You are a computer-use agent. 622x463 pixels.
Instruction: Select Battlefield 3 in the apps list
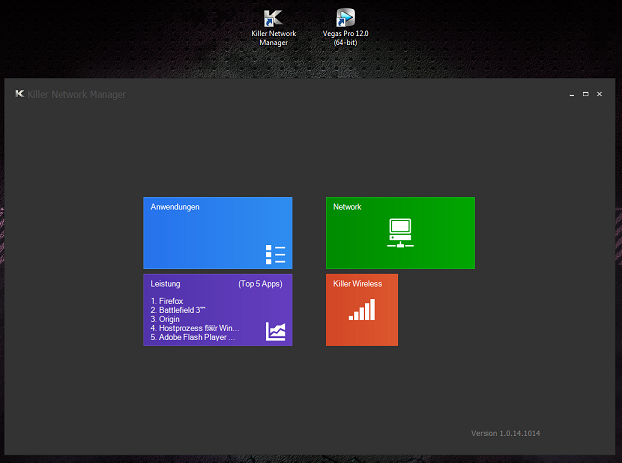[178, 310]
